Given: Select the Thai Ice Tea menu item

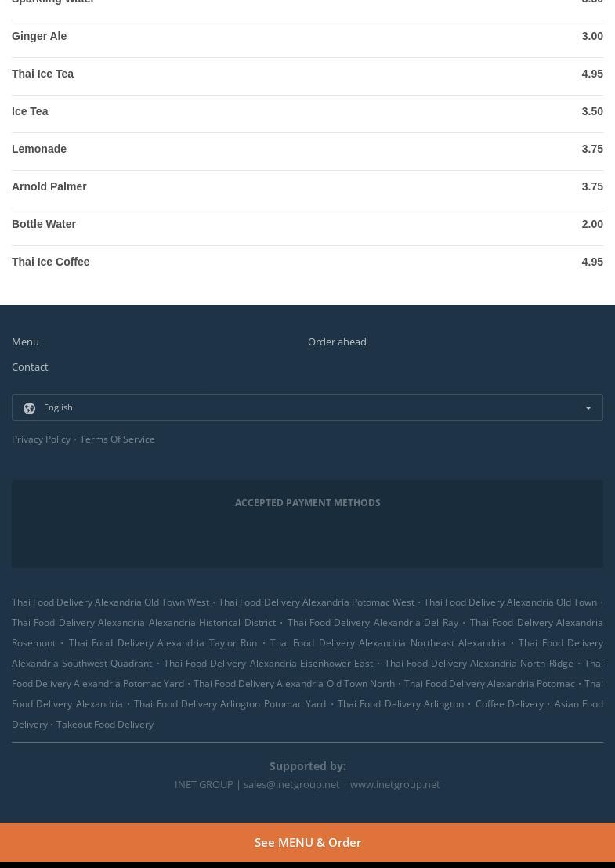Looking at the screenshot, I should point(42,74).
